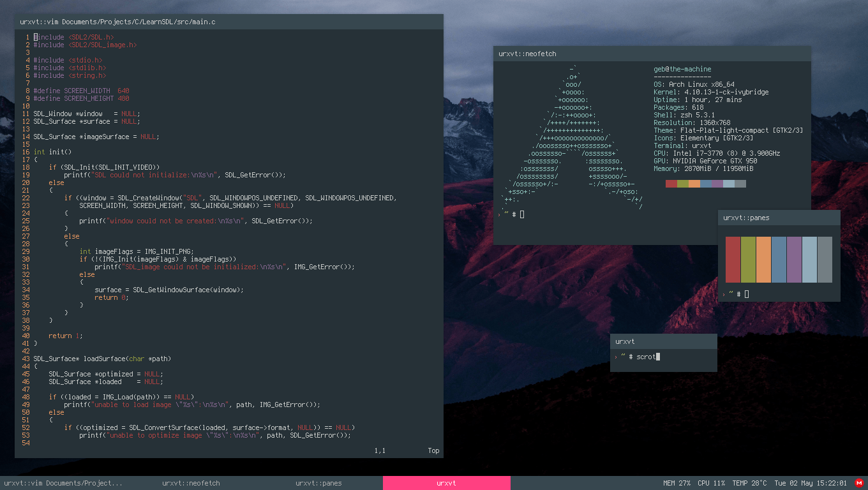Image resolution: width=868 pixels, height=490 pixels.
Task: Click the CPU Intel i7-3770 line
Action: [x=717, y=153]
